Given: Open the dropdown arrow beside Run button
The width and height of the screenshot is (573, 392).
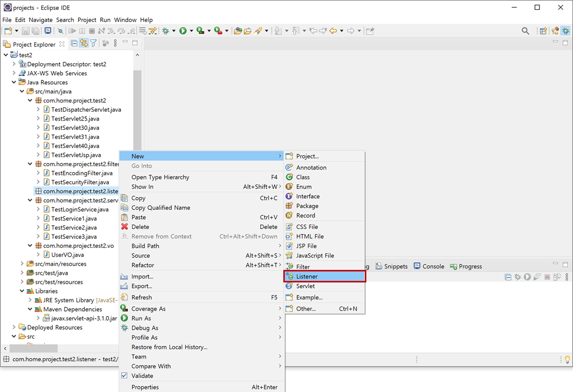Looking at the screenshot, I should pos(191,31).
